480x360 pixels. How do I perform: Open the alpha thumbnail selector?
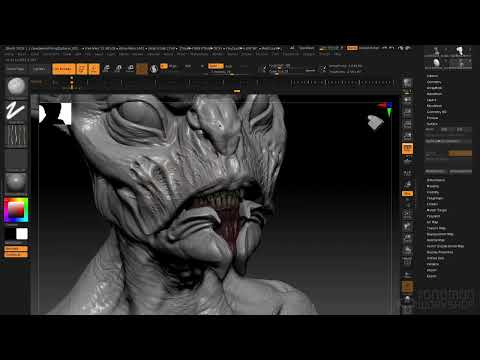(16, 136)
